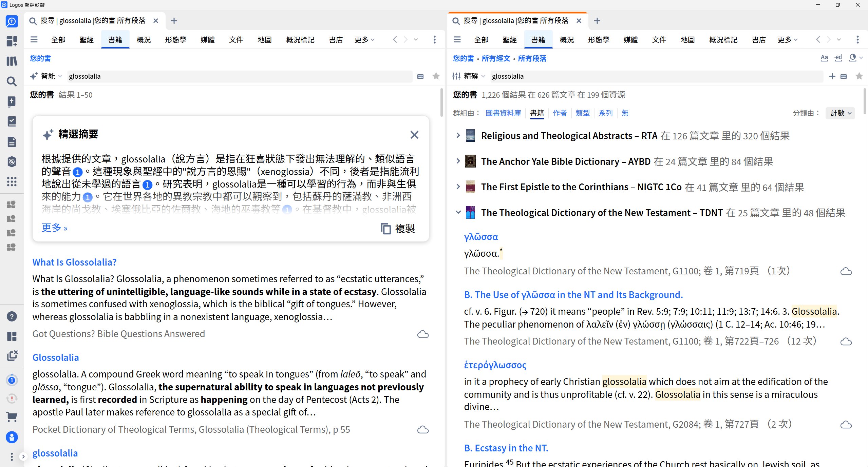Click cloud icon beside Got Questions result
Viewport: 868px width, 467px height.
(x=423, y=334)
